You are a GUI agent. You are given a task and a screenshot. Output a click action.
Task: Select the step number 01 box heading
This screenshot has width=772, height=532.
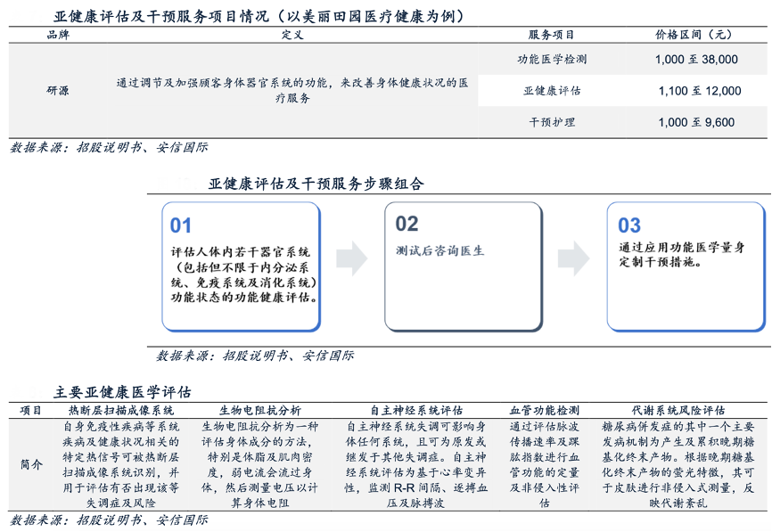pos(181,225)
